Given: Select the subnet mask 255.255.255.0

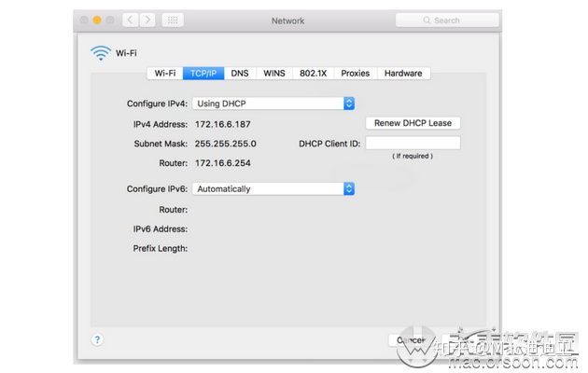Looking at the screenshot, I should [225, 144].
